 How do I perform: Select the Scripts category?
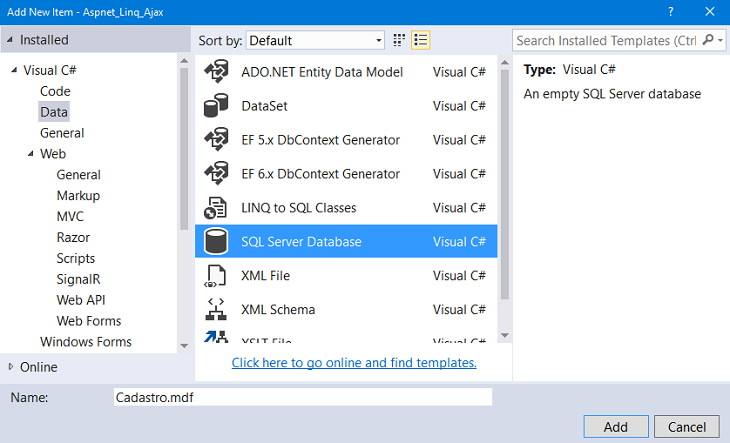click(x=75, y=258)
